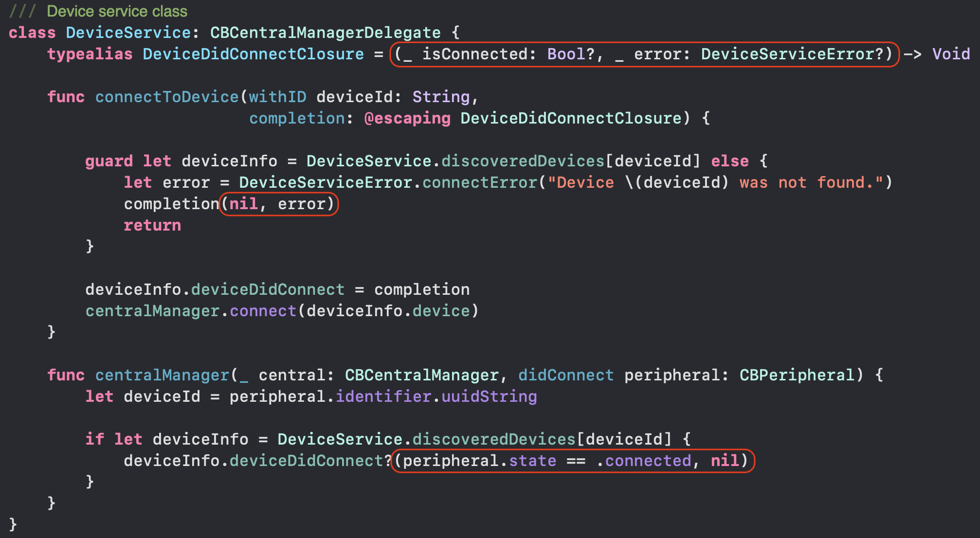Click DeviceServiceError? in the typealias
The width and height of the screenshot is (980, 538).
pyautogui.click(x=793, y=54)
